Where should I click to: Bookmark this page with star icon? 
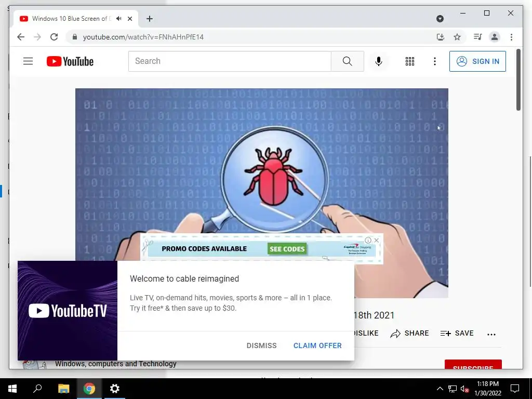[457, 37]
